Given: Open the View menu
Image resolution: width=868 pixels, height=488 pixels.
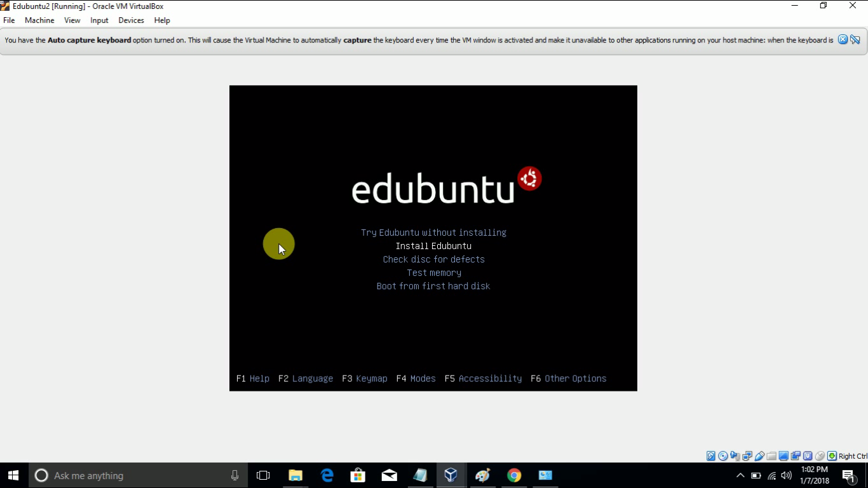Looking at the screenshot, I should pyautogui.click(x=72, y=20).
